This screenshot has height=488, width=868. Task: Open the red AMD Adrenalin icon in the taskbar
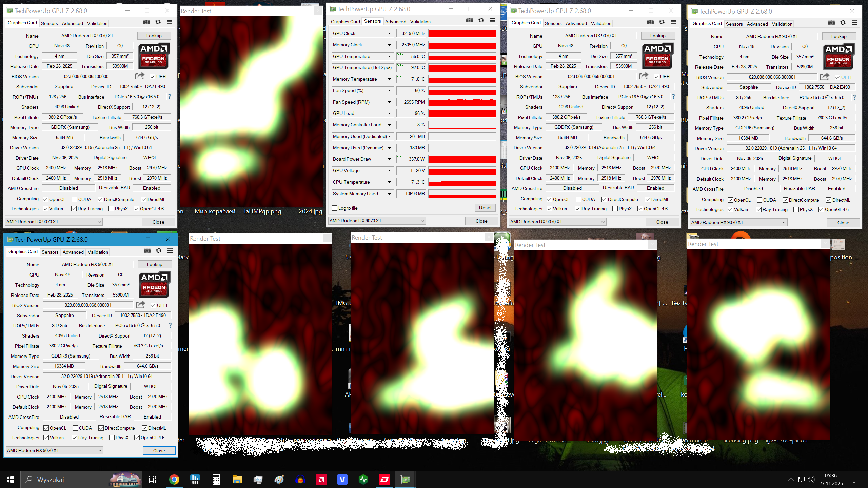pyautogui.click(x=321, y=480)
